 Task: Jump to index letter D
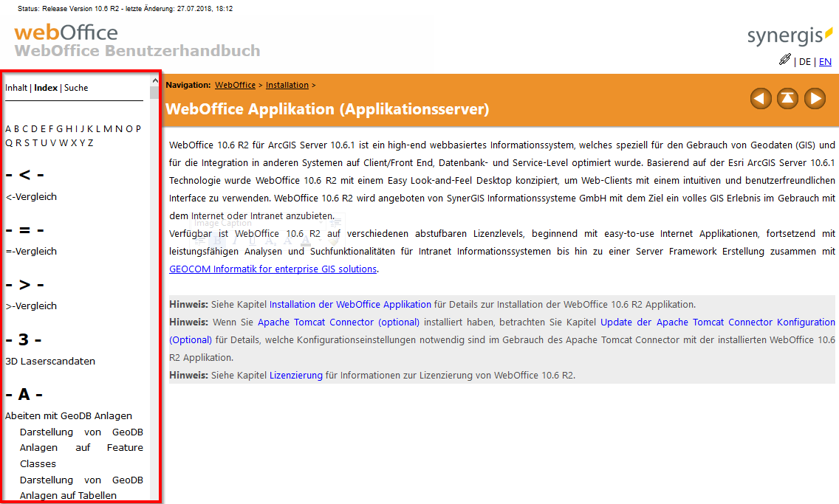(x=34, y=129)
